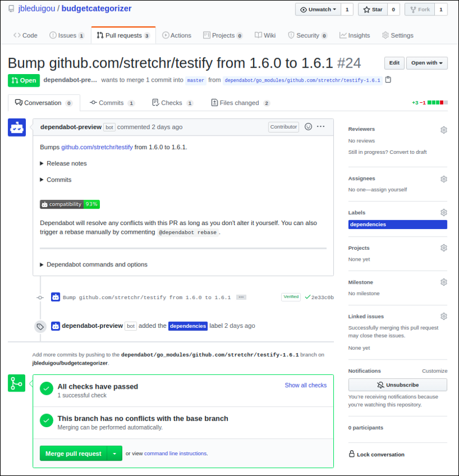This screenshot has width=459, height=476.
Task: Open the 'Open with' dropdown
Action: (427, 63)
